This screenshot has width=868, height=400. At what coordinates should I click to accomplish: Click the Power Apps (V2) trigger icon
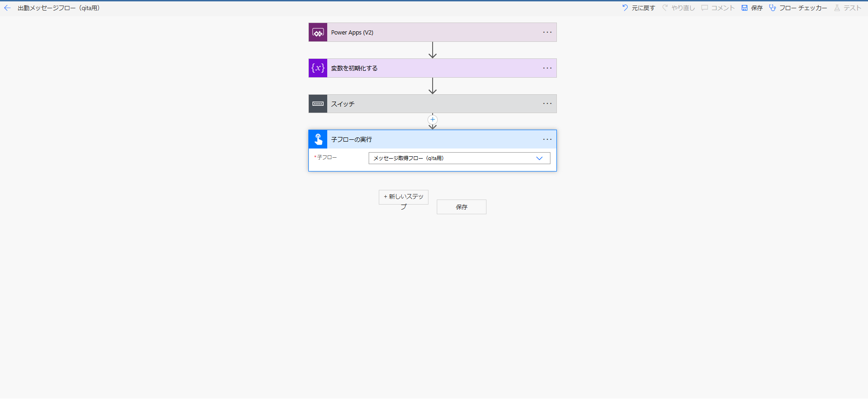click(318, 32)
